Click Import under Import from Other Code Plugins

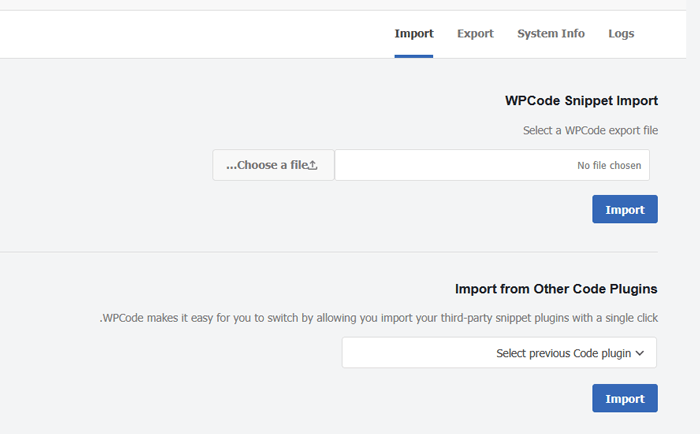point(625,398)
